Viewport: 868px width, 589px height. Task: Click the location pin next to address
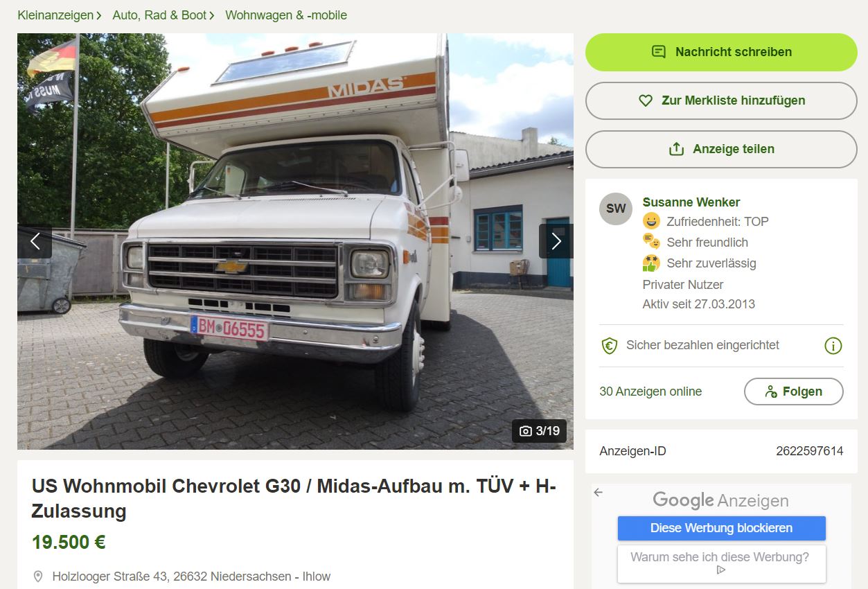click(38, 577)
